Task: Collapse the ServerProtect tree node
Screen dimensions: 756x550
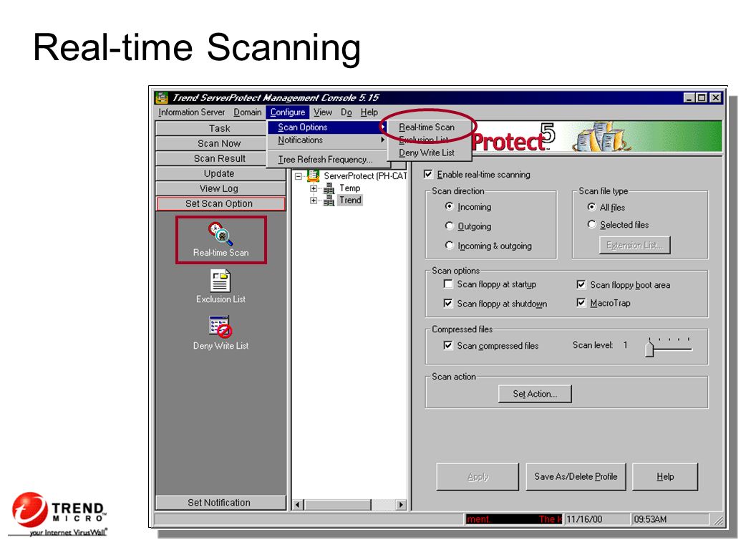Action: 299,176
